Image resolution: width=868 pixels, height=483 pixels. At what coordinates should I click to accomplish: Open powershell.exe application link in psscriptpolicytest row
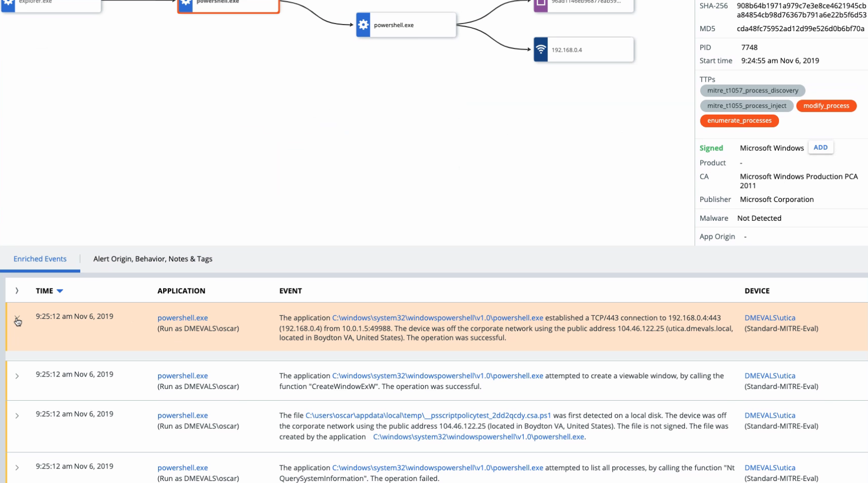point(183,416)
